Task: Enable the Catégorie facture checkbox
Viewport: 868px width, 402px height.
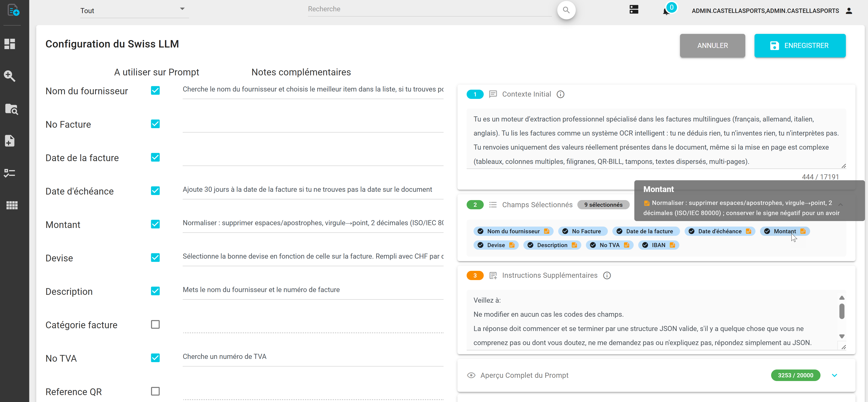Action: pyautogui.click(x=155, y=324)
